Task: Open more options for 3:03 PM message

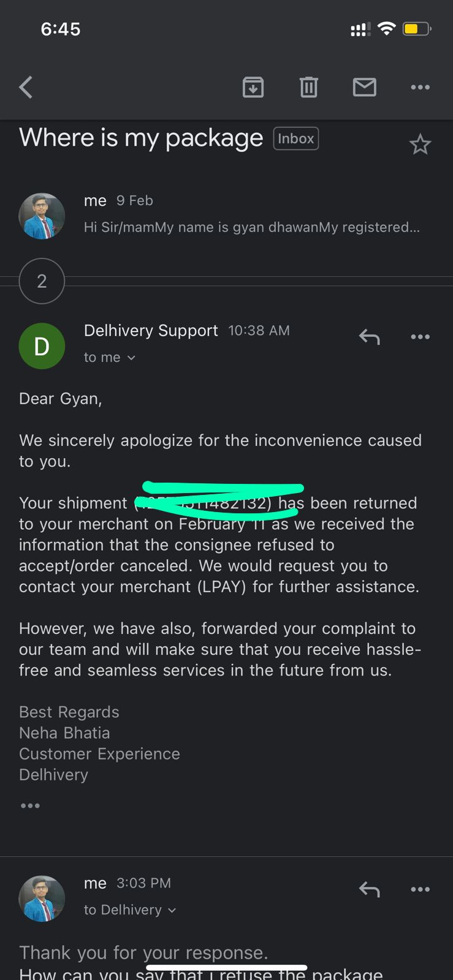Action: click(x=420, y=889)
